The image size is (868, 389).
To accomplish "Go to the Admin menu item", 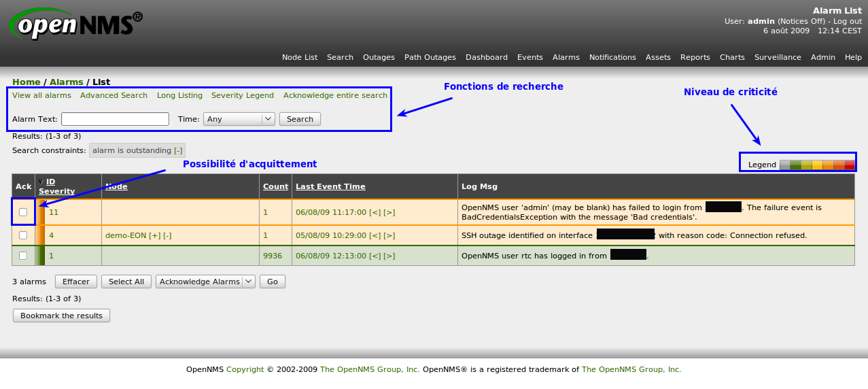I will pos(822,57).
